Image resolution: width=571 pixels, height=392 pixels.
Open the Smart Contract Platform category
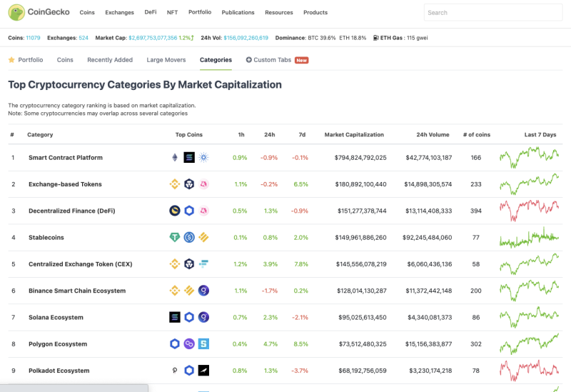click(66, 157)
